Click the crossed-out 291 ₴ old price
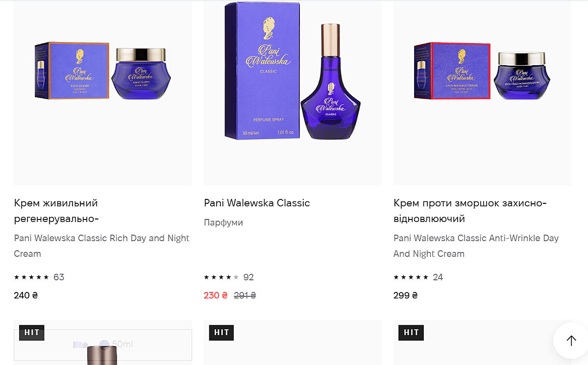Screen dimensions: 588x365 point(245,295)
